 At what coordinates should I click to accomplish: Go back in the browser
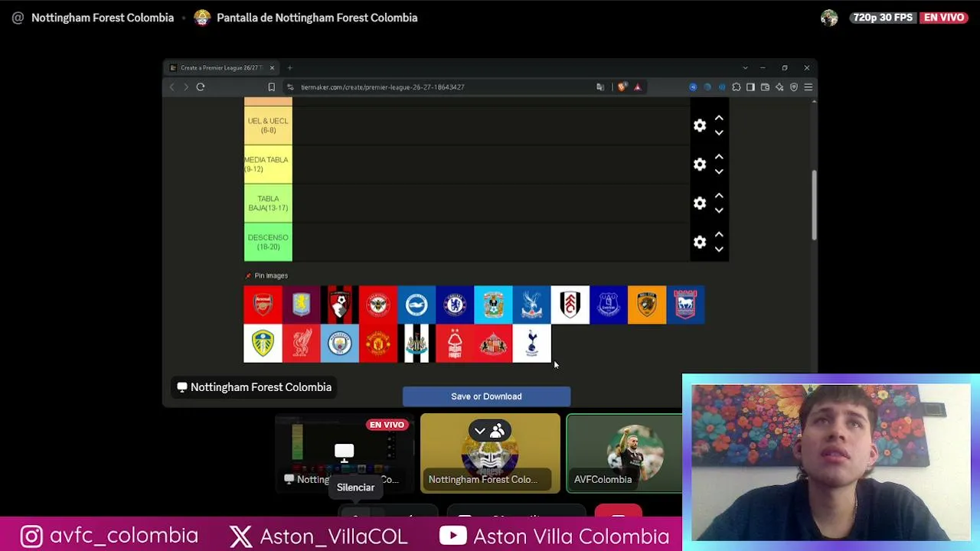[x=171, y=87]
